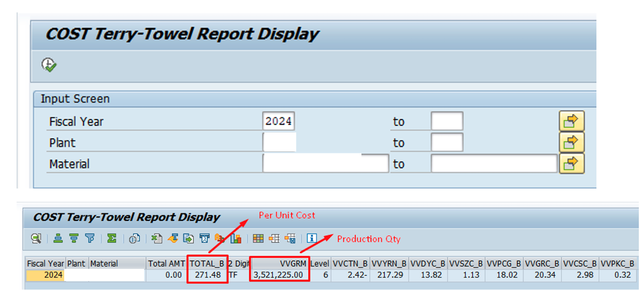The width and height of the screenshot is (644, 290).
Task: Open row Details magnifier icon
Action: [x=36, y=238]
